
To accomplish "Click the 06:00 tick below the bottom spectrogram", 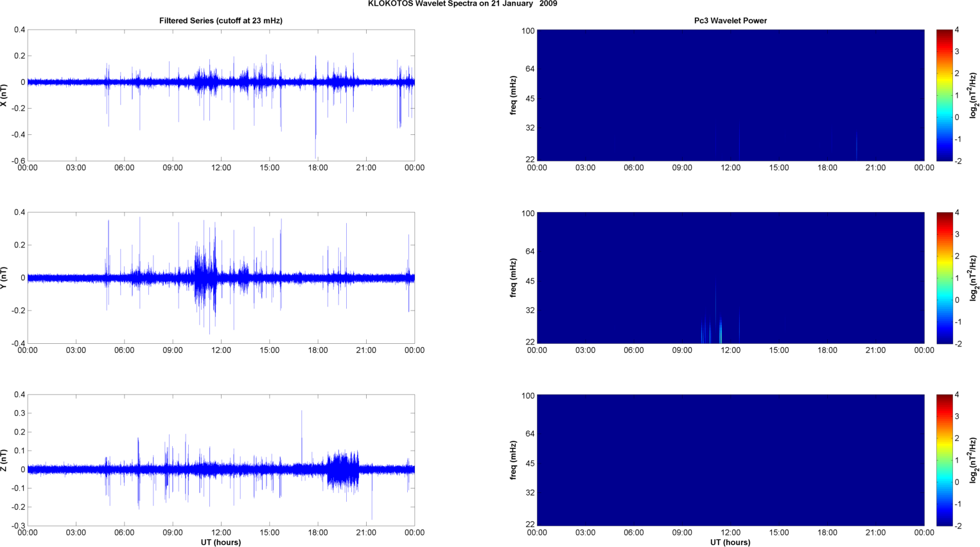I will (x=634, y=532).
